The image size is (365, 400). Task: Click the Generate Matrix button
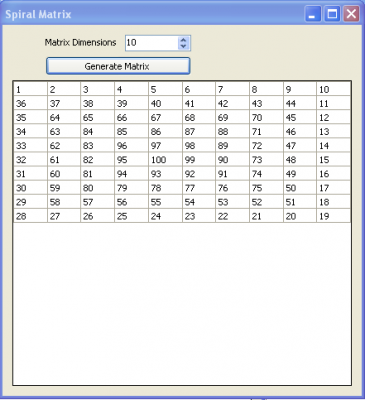pyautogui.click(x=118, y=66)
